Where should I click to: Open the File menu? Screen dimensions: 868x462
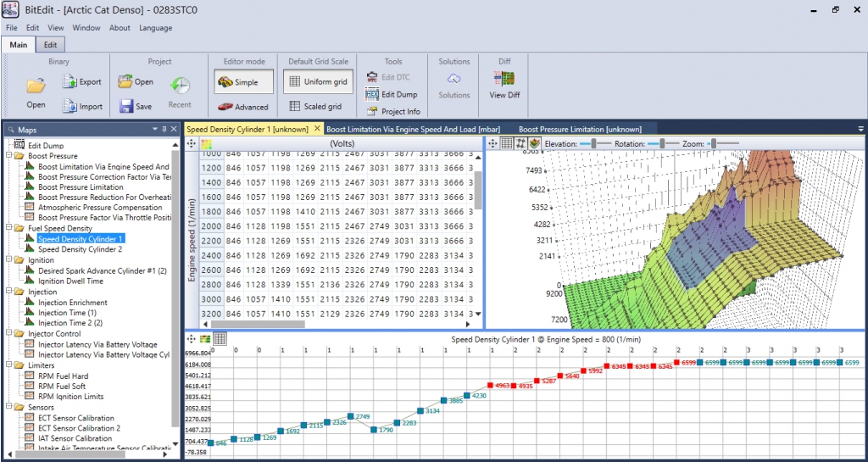tap(12, 28)
